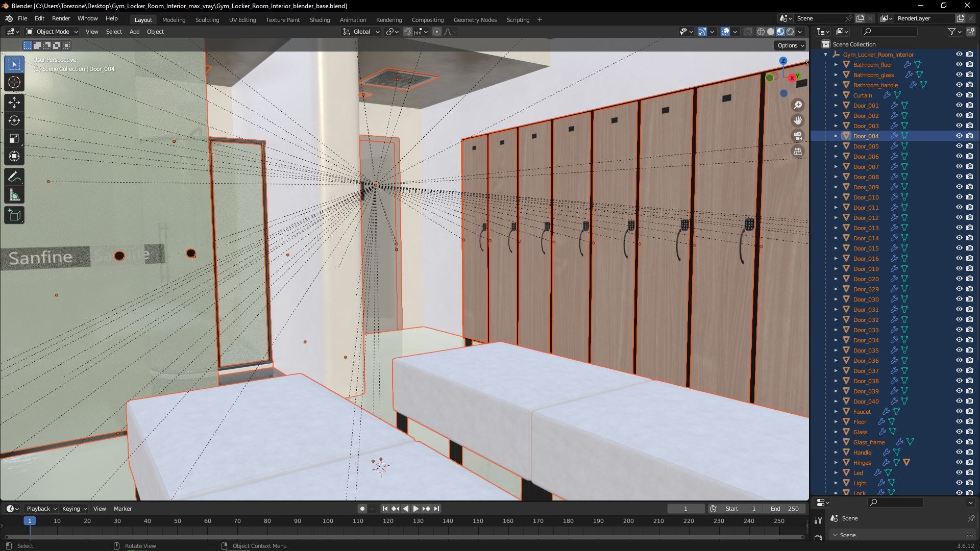The width and height of the screenshot is (980, 551).
Task: Open the Add menu in viewport header
Action: (x=134, y=32)
